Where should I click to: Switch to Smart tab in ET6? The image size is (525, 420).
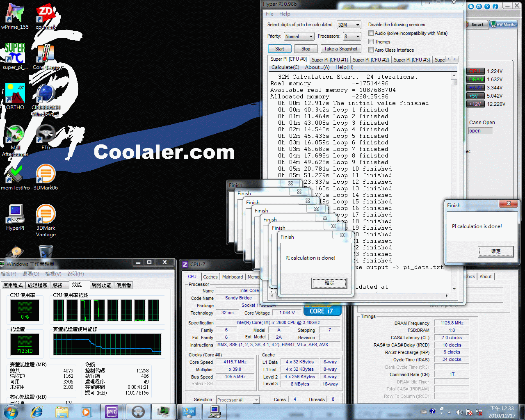[476, 25]
